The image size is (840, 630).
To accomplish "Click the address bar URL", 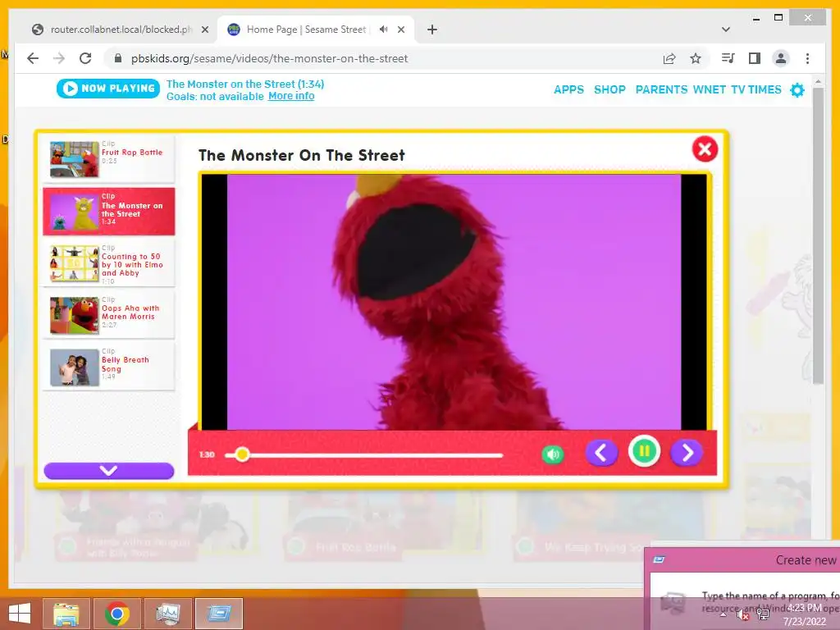I will tap(269, 58).
